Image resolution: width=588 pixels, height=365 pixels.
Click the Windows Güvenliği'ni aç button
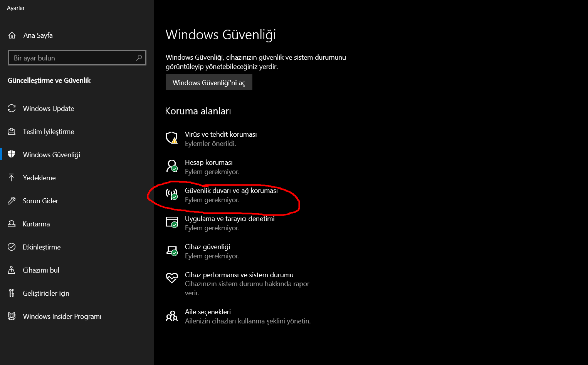pyautogui.click(x=209, y=82)
